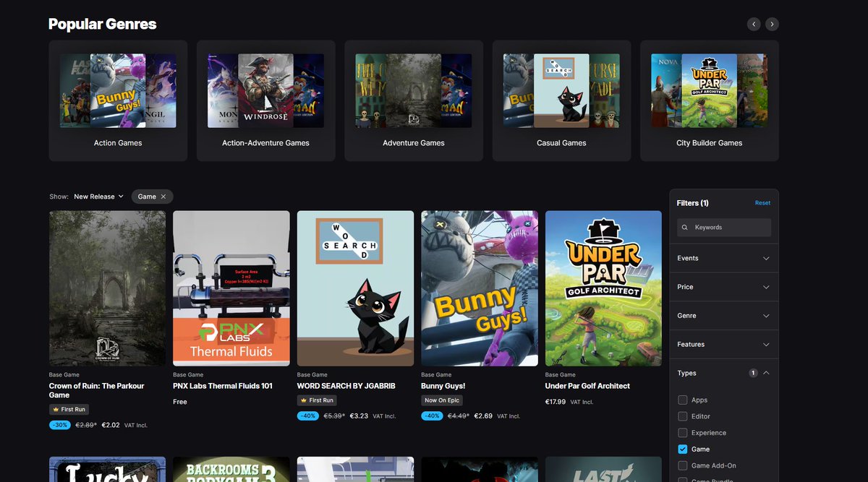
Task: Go to previous Popular Genres page arrow
Action: [754, 24]
